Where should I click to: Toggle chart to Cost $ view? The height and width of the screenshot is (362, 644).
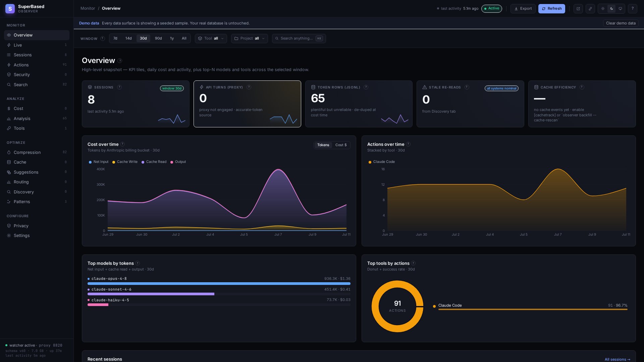pos(341,145)
